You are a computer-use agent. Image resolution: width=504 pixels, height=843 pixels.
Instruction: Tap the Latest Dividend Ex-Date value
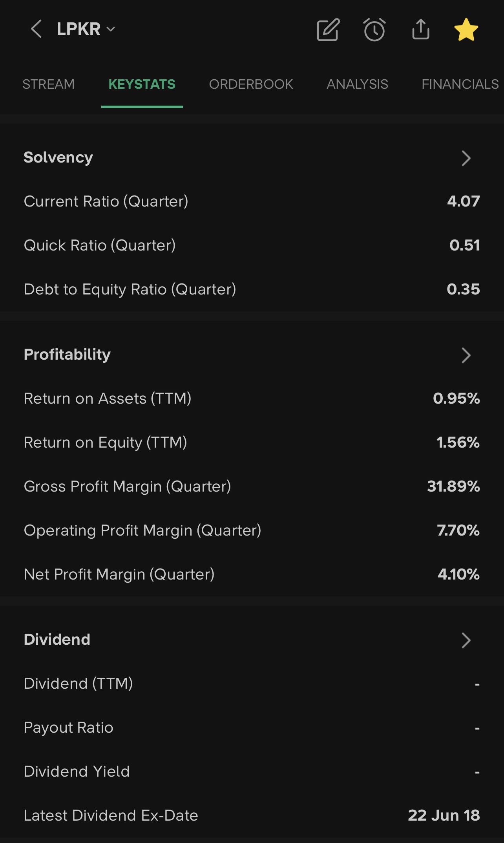pos(444,816)
